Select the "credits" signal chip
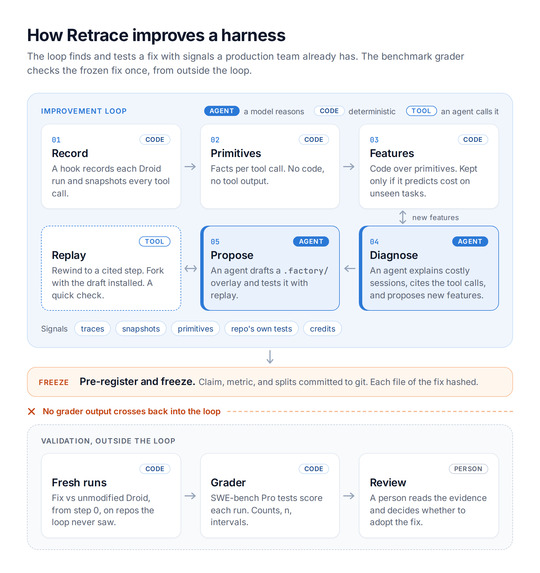This screenshot has width=540, height=573. 322,329
